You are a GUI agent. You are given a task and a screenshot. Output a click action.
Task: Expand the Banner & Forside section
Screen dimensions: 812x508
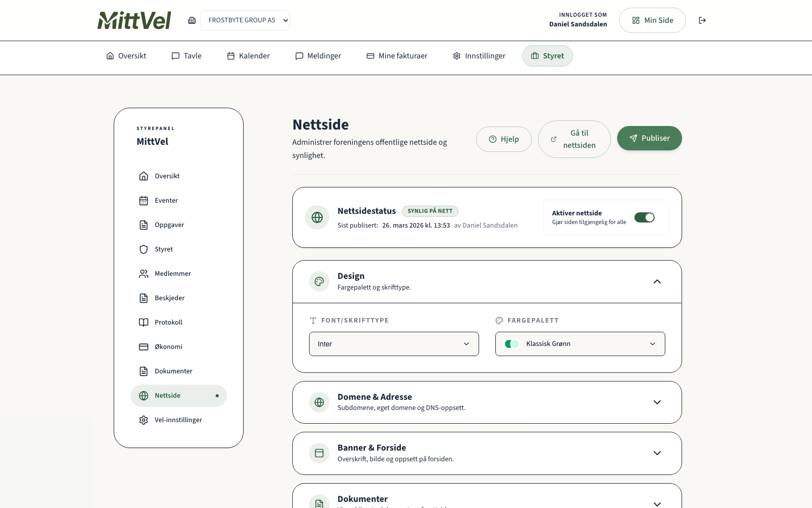click(657, 453)
